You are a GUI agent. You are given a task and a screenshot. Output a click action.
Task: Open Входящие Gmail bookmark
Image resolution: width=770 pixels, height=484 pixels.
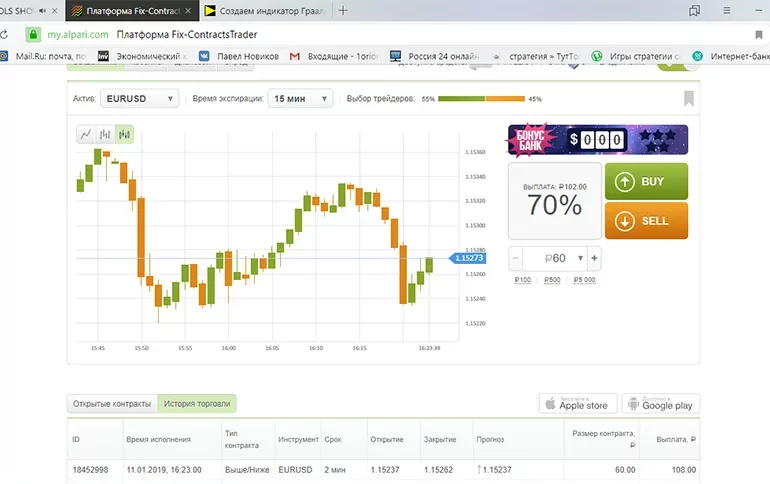(334, 56)
